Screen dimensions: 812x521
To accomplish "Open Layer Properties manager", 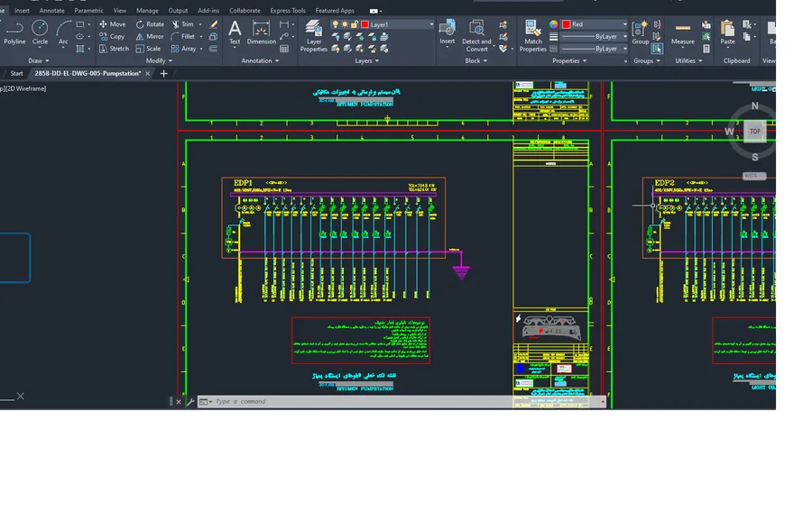I will [314, 36].
